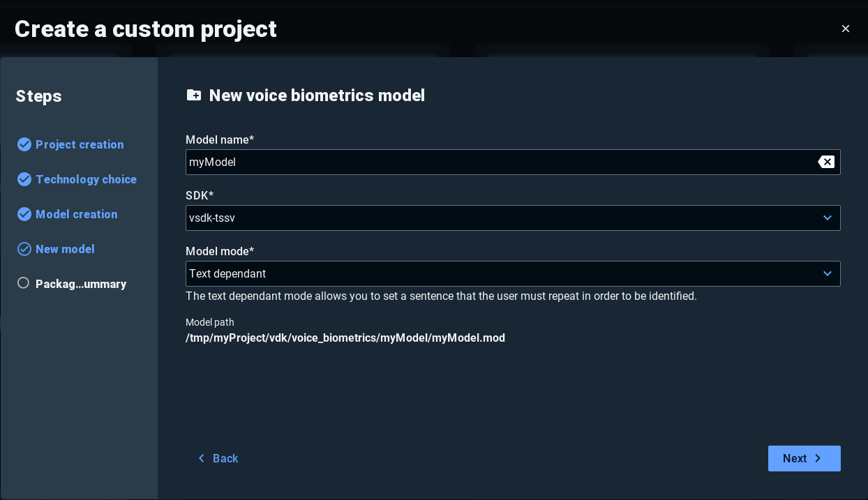Viewport: 868px width, 500px height.
Task: Close the custom project dialog
Action: (846, 29)
